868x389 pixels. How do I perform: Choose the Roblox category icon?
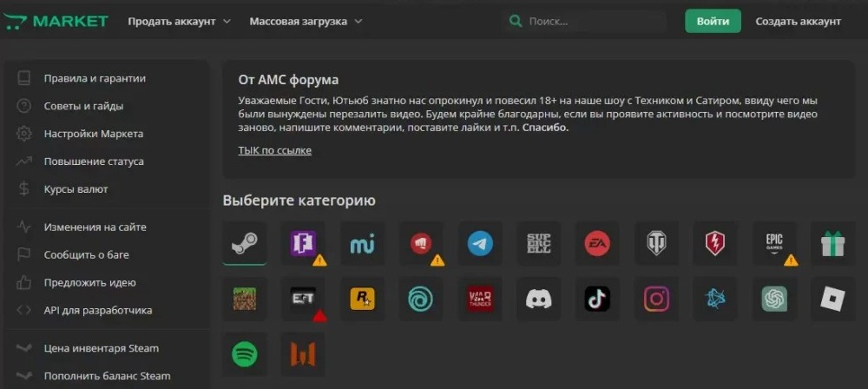pyautogui.click(x=832, y=300)
